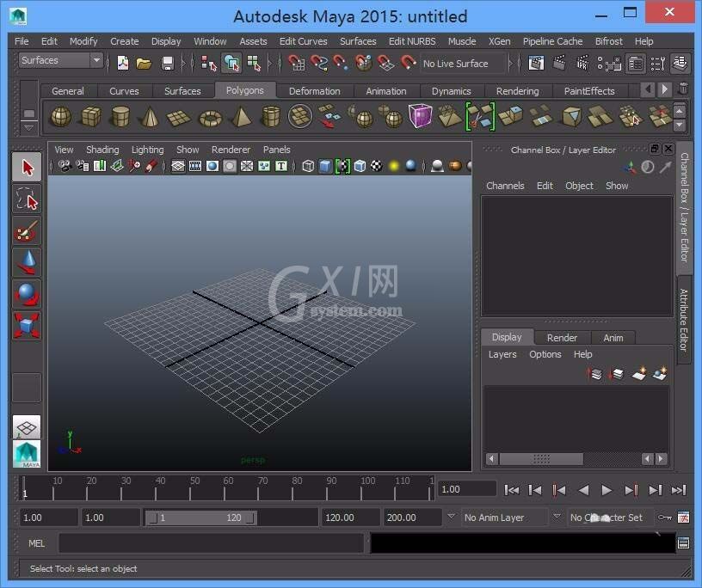This screenshot has height=588, width=702.
Task: Step forward one frame
Action: pyautogui.click(x=655, y=491)
